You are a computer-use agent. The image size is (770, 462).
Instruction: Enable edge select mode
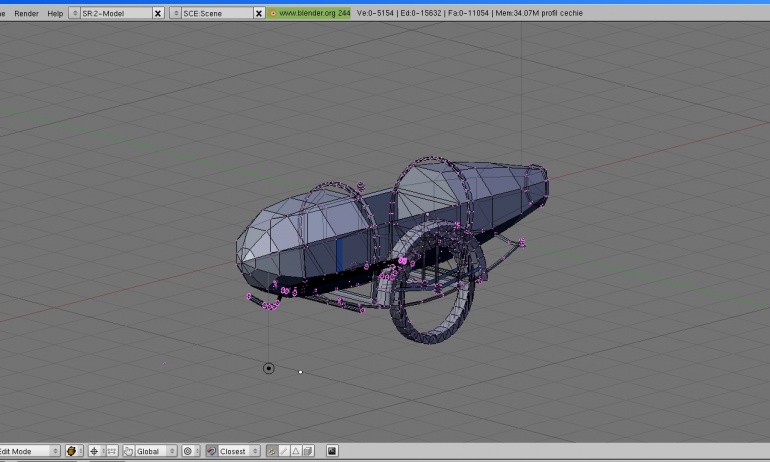point(283,451)
